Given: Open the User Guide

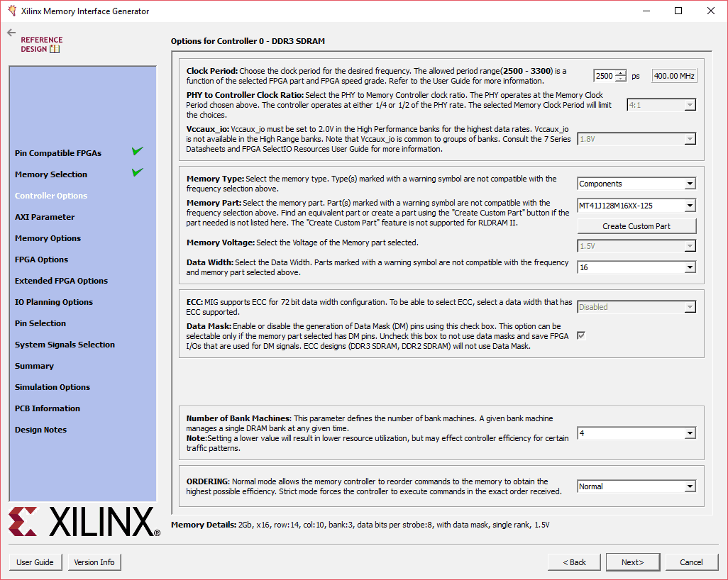Looking at the screenshot, I should point(35,562).
